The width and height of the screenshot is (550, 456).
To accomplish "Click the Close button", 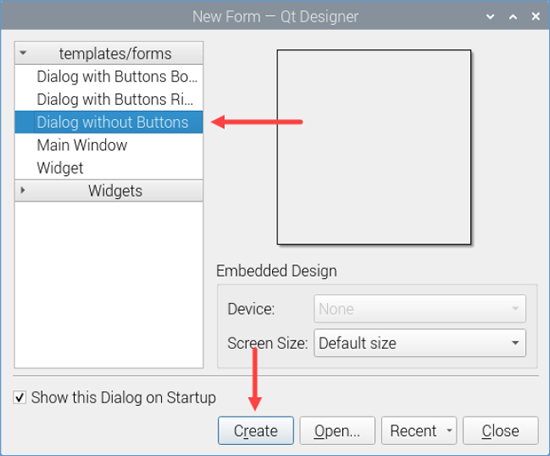I will 501,431.
